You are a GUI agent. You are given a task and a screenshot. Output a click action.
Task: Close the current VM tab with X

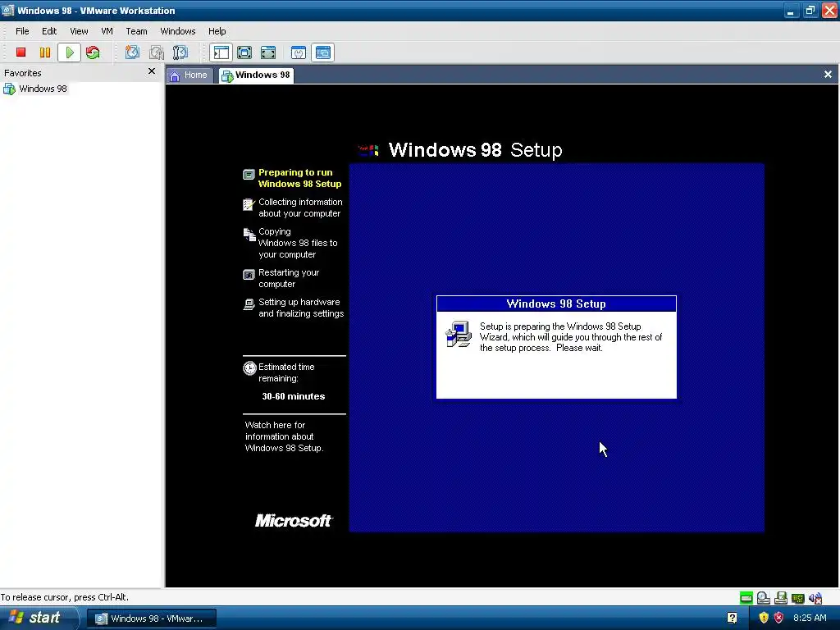pos(828,75)
